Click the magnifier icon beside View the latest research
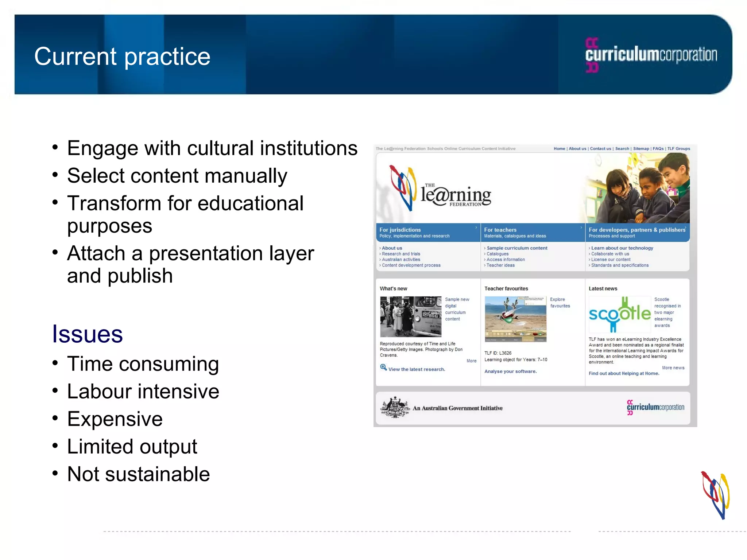 [x=383, y=367]
